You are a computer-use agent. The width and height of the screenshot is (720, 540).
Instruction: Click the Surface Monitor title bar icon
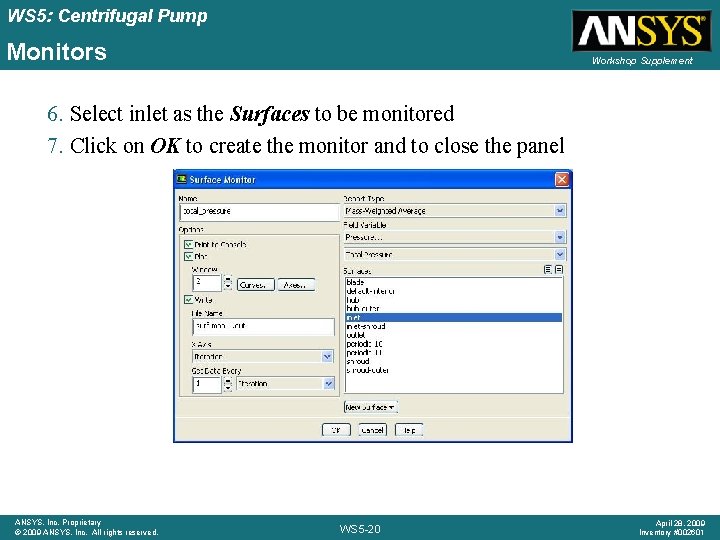click(x=182, y=179)
